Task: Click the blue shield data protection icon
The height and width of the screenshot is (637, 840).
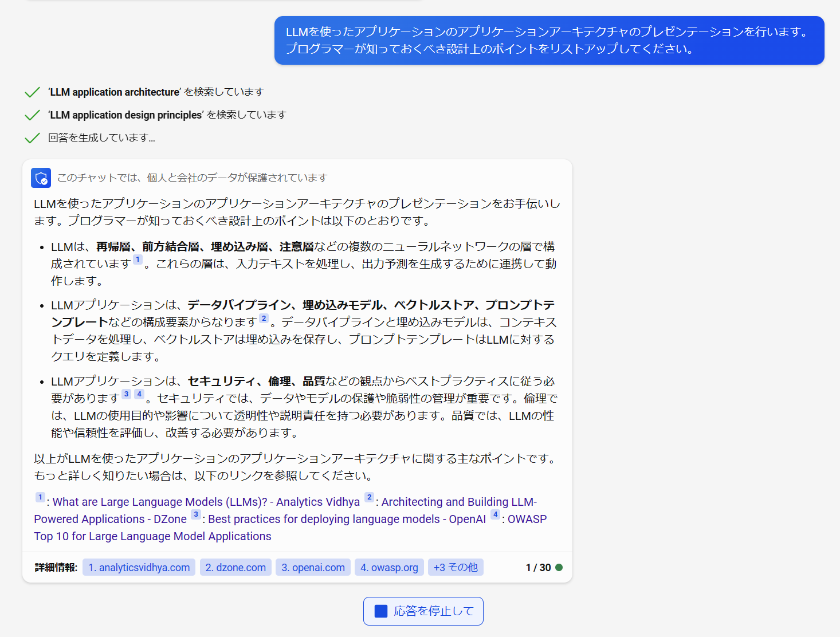Action: (x=41, y=178)
